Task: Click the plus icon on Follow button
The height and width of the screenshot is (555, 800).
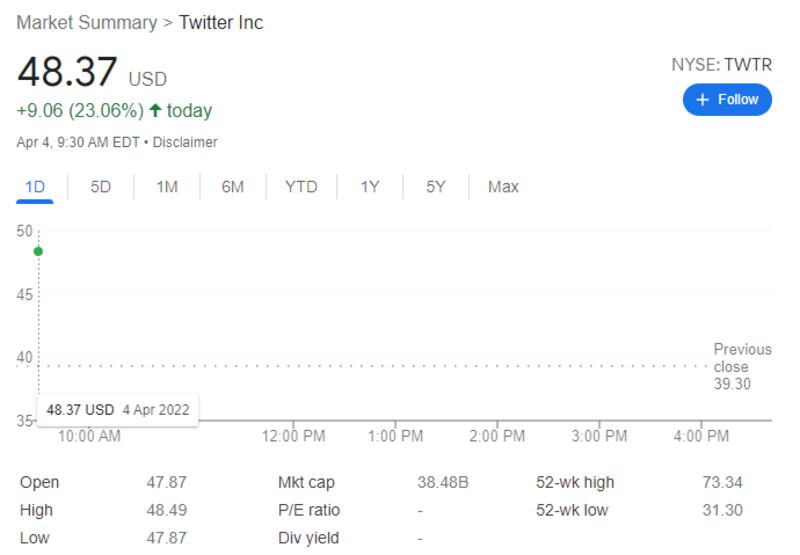Action: 702,100
